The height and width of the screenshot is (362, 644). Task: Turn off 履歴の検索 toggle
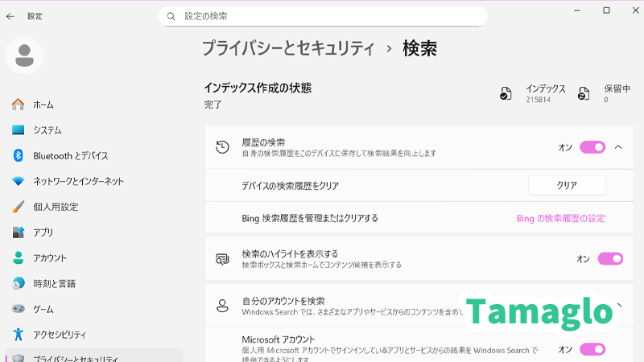click(592, 147)
